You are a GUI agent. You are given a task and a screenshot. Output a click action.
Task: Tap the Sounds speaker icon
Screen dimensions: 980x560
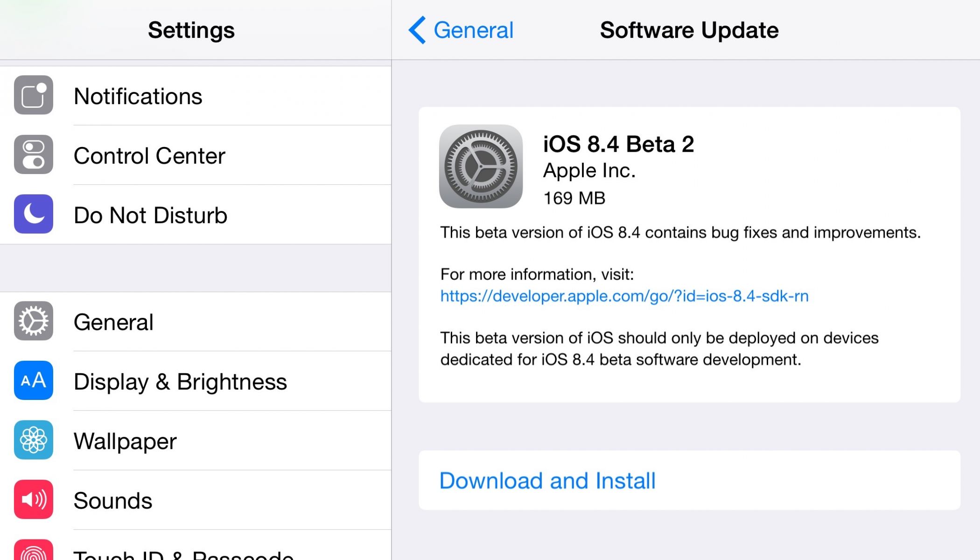pos(33,499)
